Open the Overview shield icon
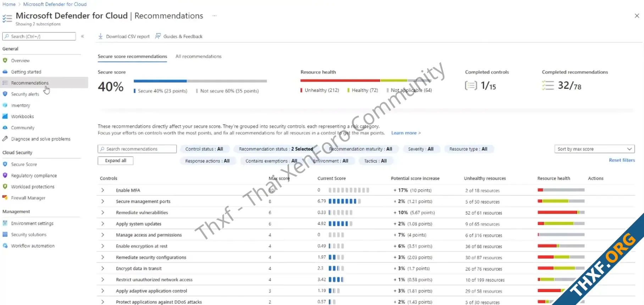 click(5, 60)
